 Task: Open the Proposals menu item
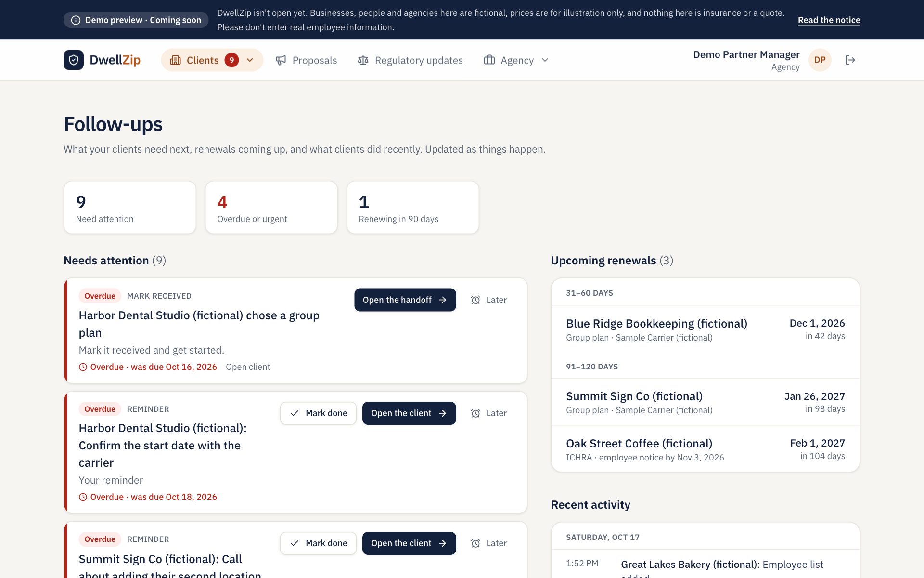coord(307,60)
